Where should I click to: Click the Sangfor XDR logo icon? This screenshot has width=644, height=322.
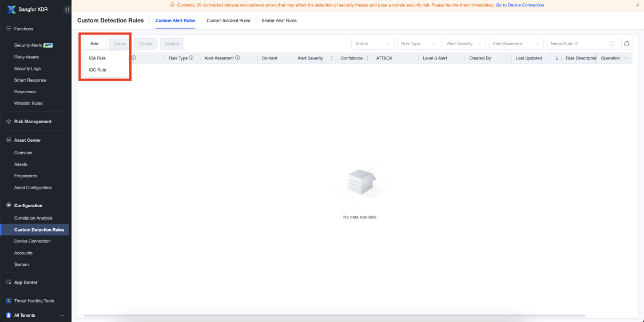[11, 10]
